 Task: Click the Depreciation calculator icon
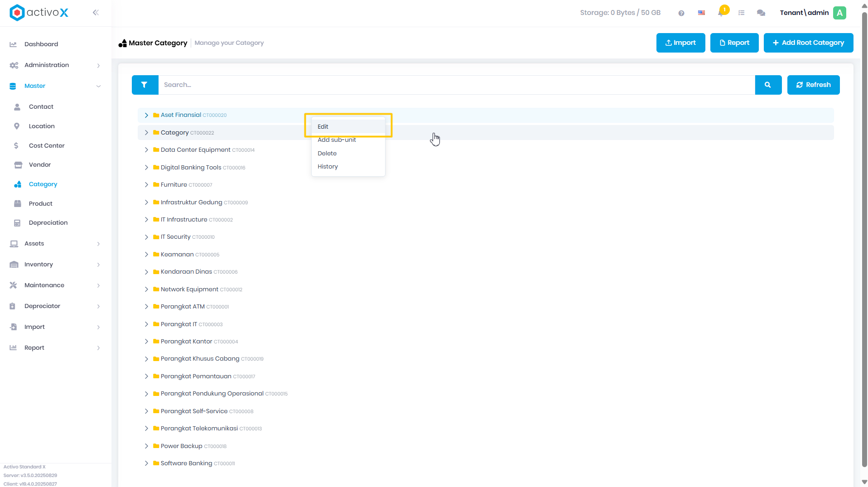[17, 223]
